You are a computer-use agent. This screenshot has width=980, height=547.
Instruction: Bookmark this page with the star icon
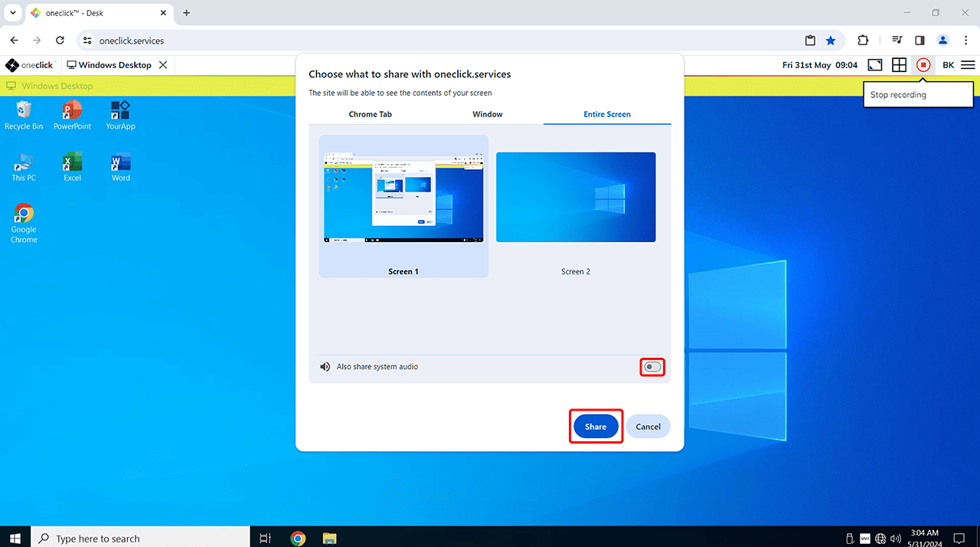(x=831, y=41)
